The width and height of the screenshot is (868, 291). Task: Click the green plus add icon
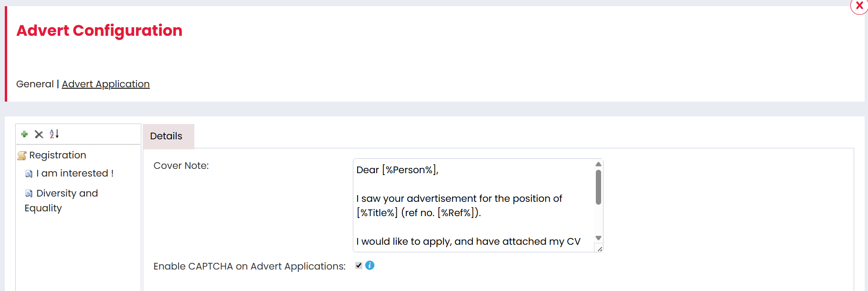tap(24, 134)
